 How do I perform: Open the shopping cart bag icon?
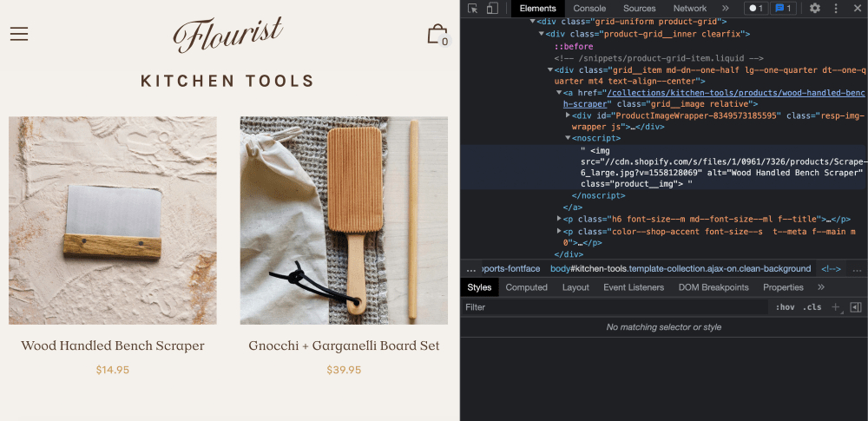click(437, 35)
